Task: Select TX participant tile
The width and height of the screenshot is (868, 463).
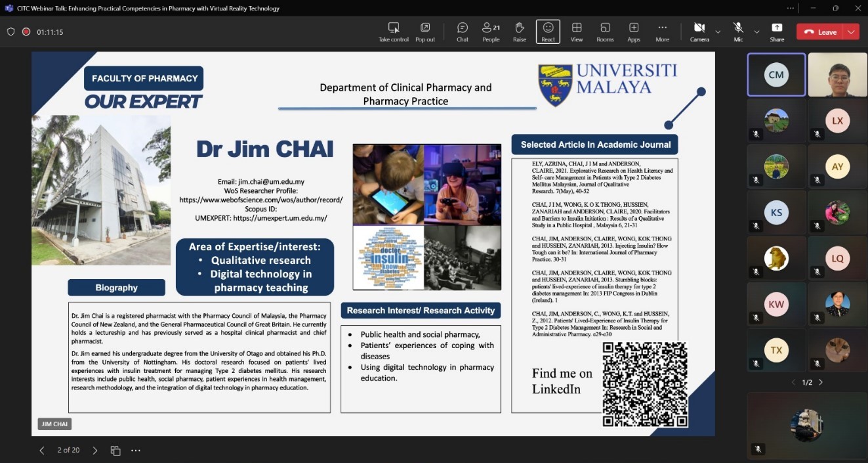Action: [x=776, y=351]
